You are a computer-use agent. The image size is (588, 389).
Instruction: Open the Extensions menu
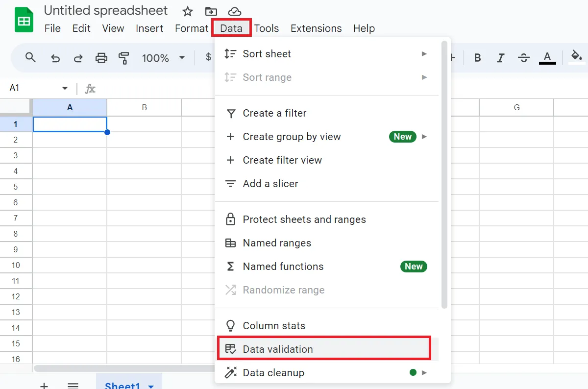(316, 28)
